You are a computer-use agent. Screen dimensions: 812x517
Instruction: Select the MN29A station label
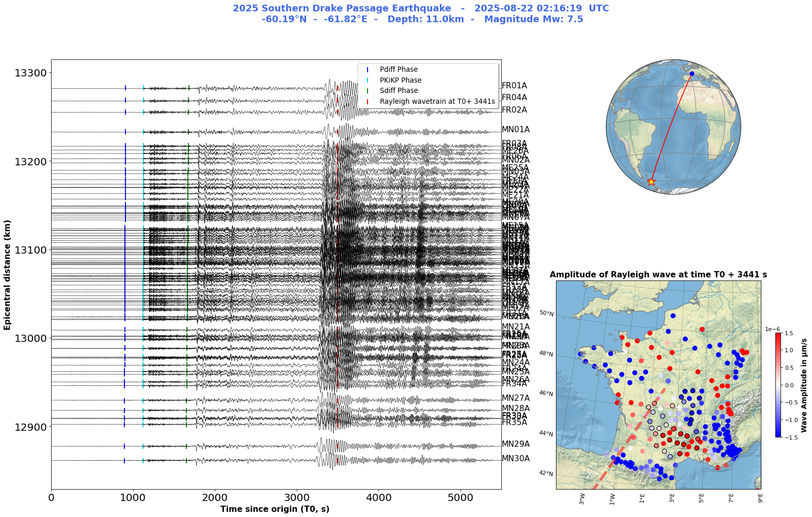(x=515, y=444)
